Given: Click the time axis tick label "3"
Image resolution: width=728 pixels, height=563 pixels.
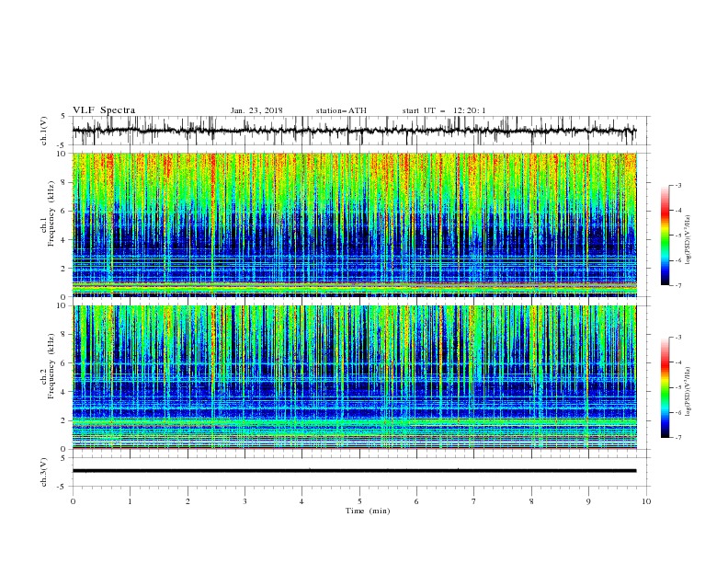Looking at the screenshot, I should (245, 501).
